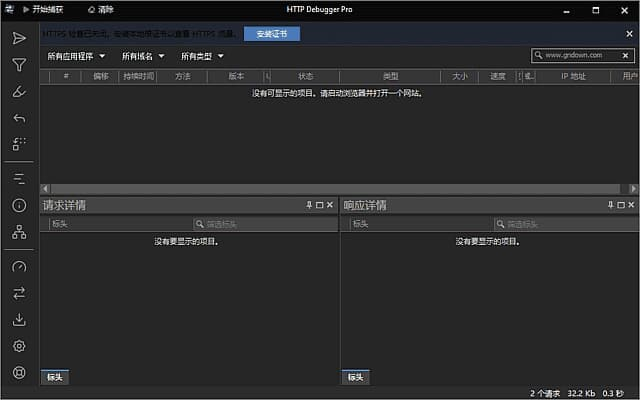Click the two-way swap arrows icon
640x400 pixels.
point(19,293)
